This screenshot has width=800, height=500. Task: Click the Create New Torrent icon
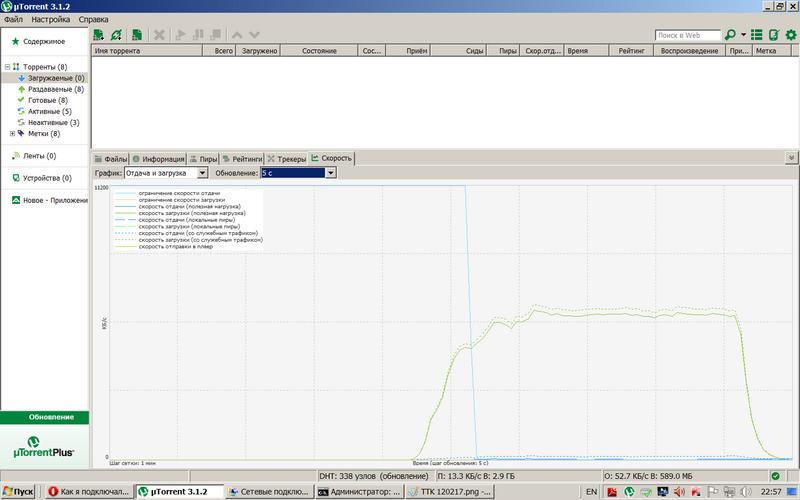(x=137, y=35)
